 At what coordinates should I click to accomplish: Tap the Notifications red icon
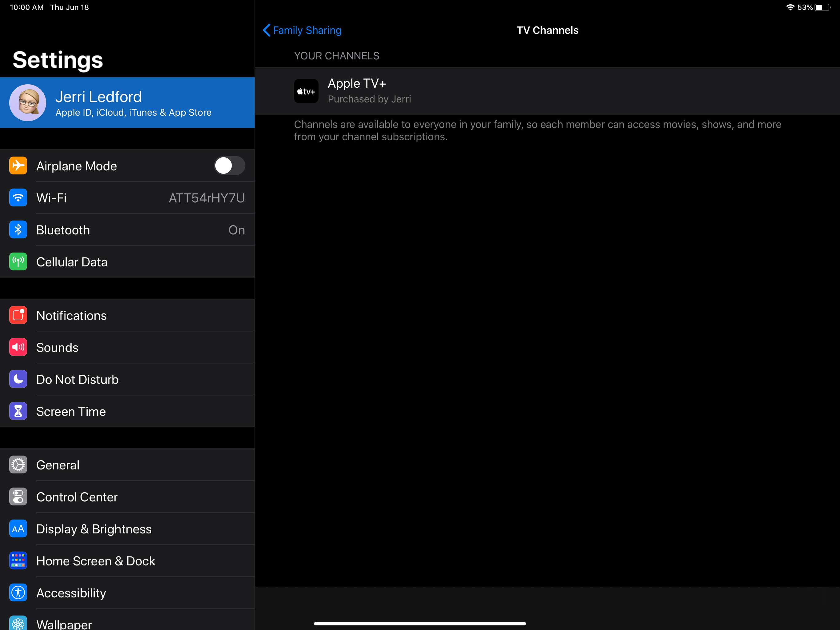click(x=18, y=315)
